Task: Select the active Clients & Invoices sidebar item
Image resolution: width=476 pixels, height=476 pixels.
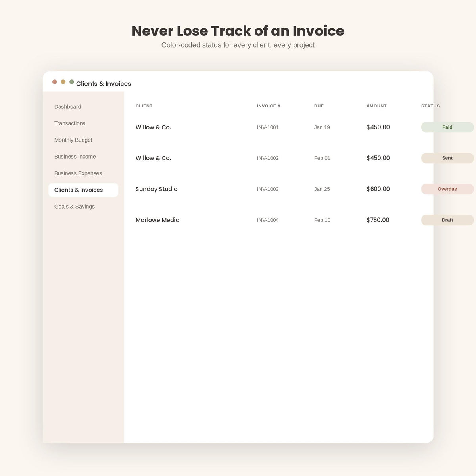Action: tap(83, 190)
